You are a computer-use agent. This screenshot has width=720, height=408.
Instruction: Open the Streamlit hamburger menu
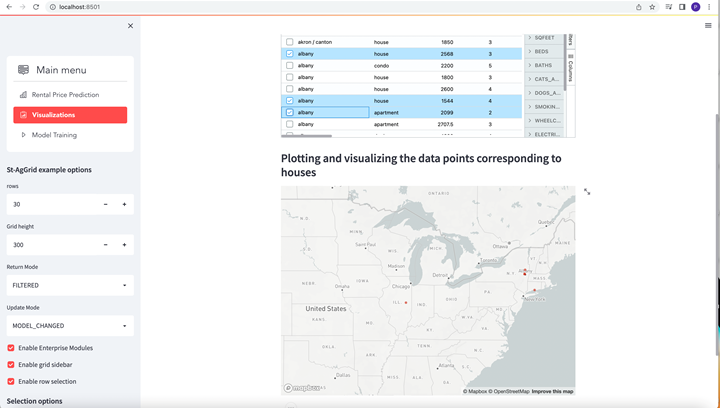click(708, 26)
